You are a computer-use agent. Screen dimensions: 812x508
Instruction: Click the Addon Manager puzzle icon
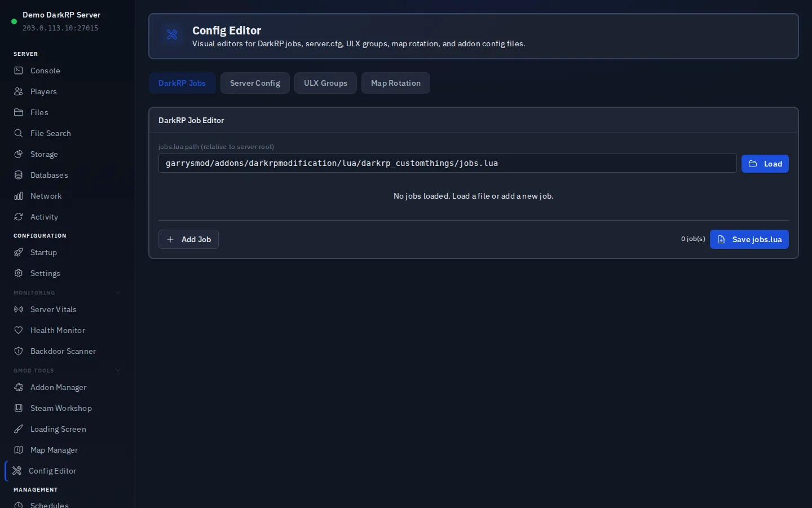tap(19, 387)
